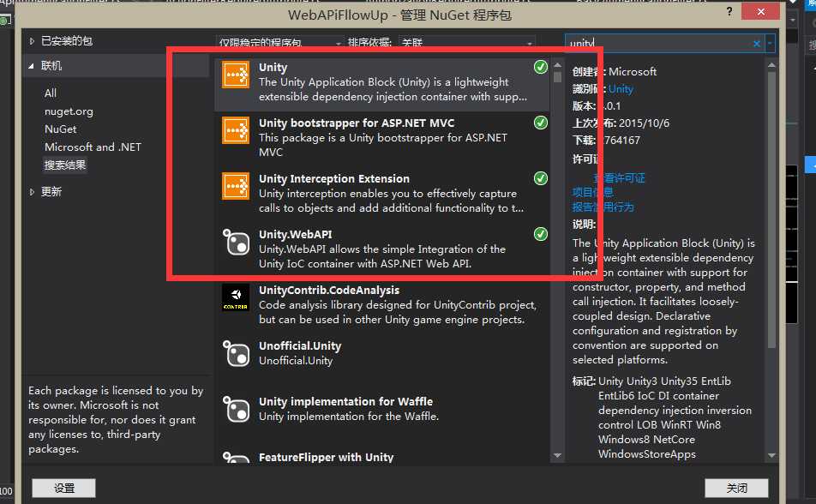Screen dimensions: 816x504
Task: Clear the unity search text
Action: tap(757, 44)
